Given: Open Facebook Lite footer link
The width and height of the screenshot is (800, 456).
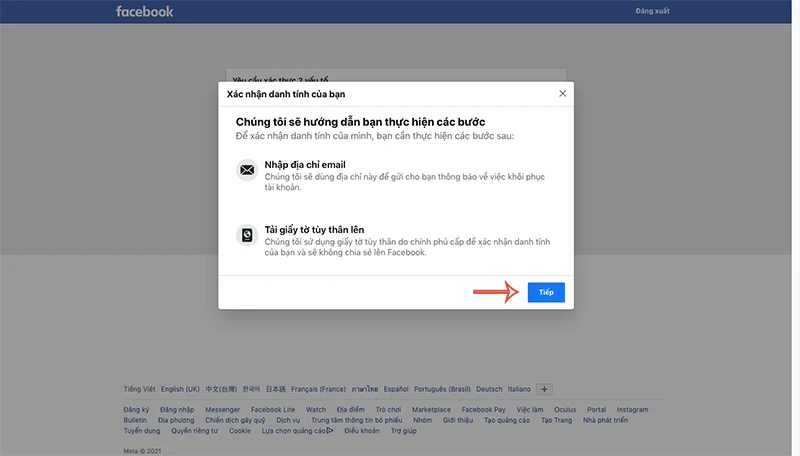Looking at the screenshot, I should point(273,410).
